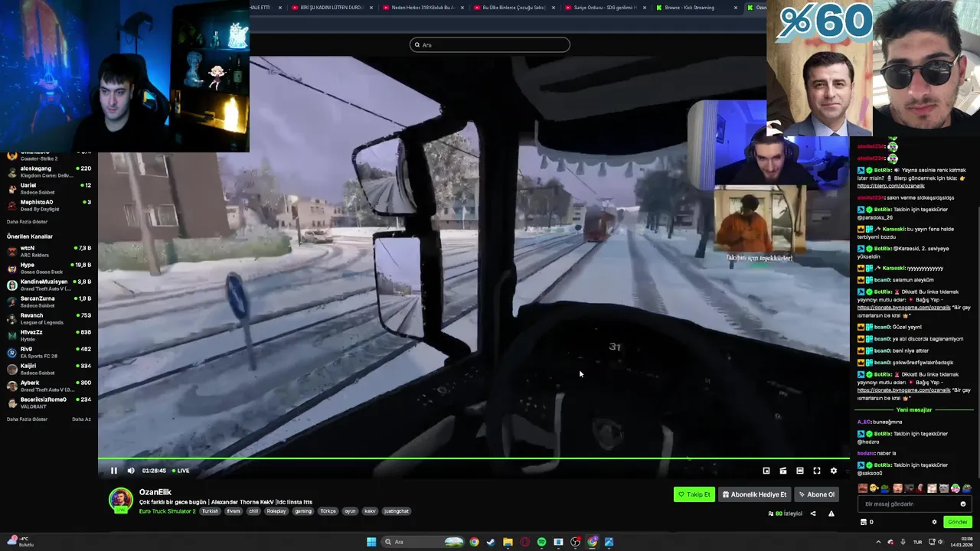Open wtcN recommended channel

tap(49, 251)
